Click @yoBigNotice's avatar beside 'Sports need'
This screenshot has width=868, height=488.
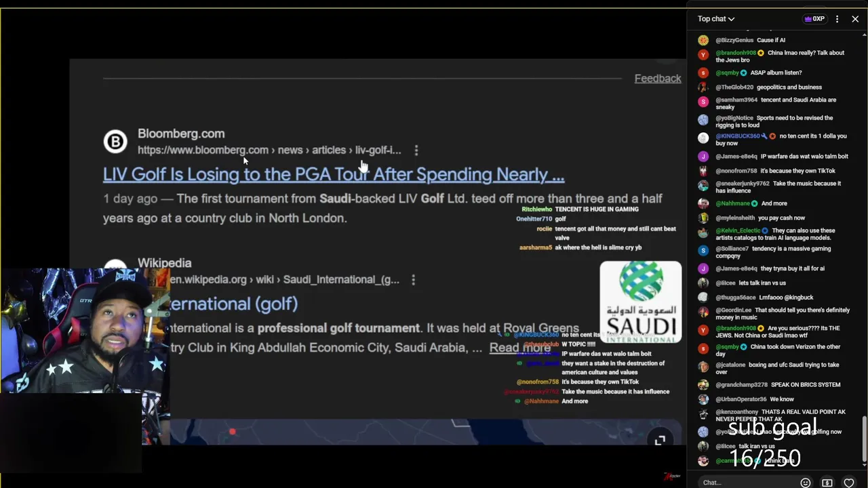[x=703, y=120]
